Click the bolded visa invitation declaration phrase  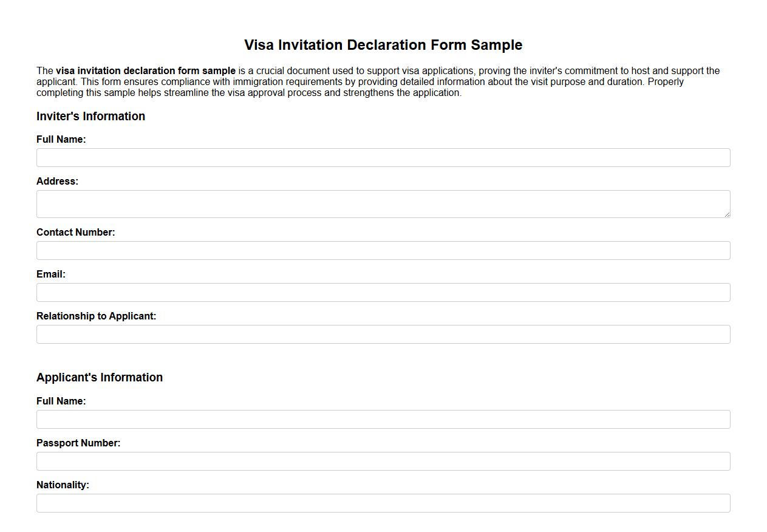point(145,70)
